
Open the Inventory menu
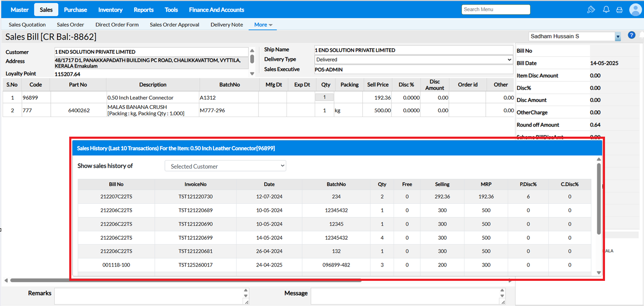point(110,10)
